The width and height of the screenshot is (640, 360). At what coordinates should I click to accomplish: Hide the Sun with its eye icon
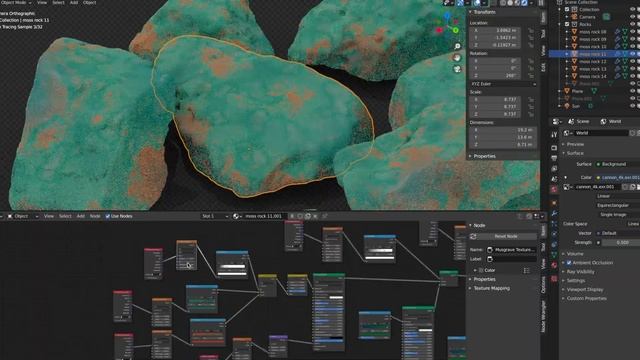[633, 106]
